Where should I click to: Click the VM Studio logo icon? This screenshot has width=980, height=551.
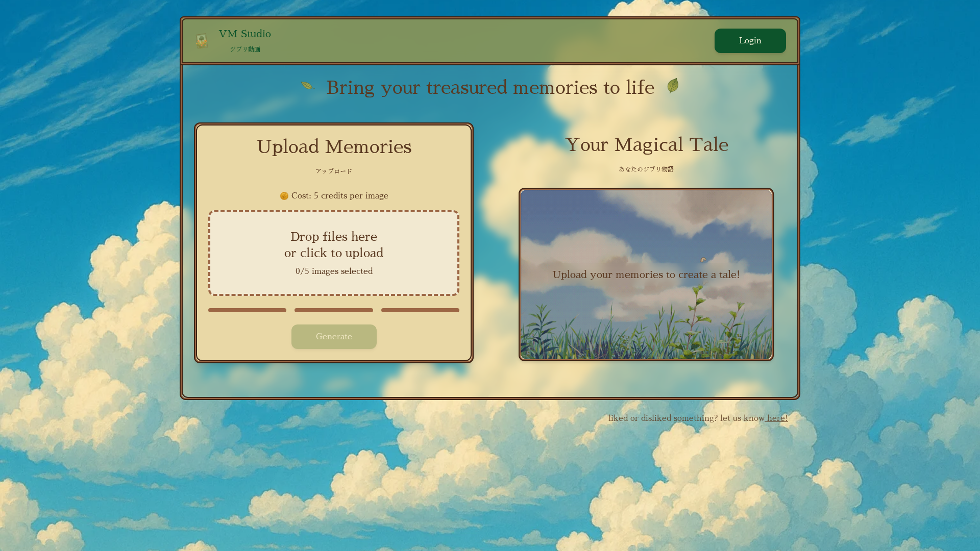coord(202,41)
